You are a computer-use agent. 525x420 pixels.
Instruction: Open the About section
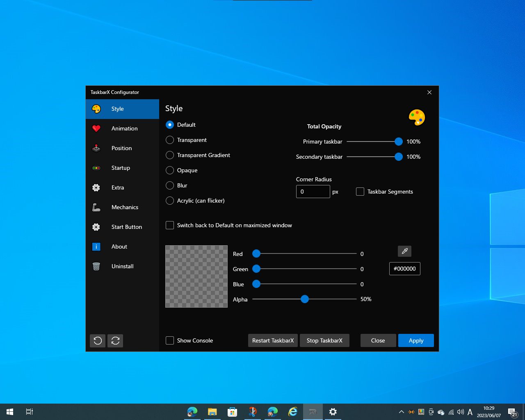(x=119, y=247)
